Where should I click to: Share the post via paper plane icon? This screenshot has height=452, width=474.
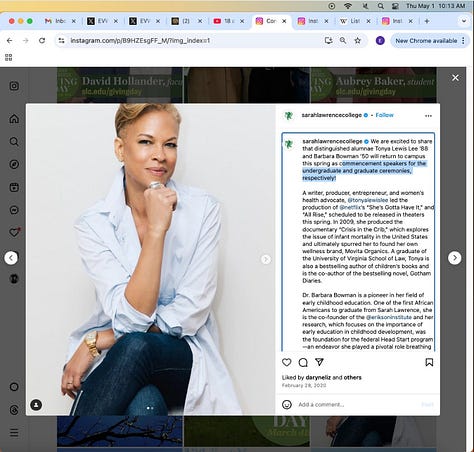(319, 362)
